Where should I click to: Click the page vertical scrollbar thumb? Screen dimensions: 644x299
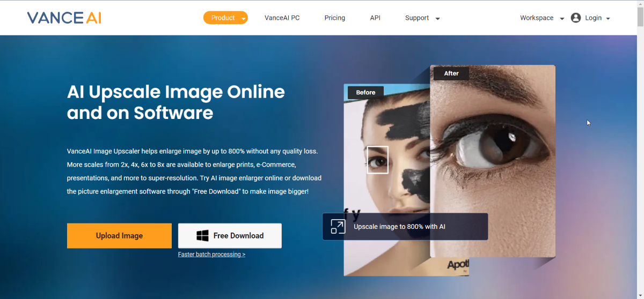(640, 17)
